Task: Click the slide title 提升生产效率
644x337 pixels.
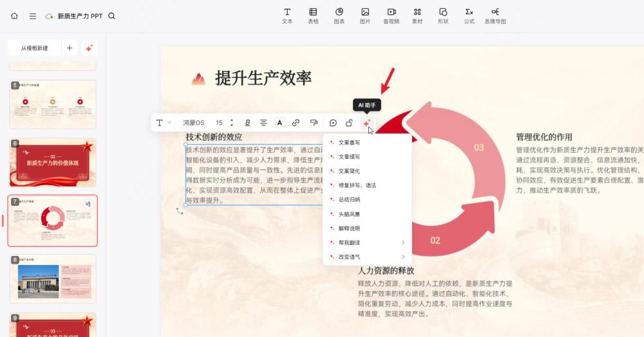Action: click(263, 78)
